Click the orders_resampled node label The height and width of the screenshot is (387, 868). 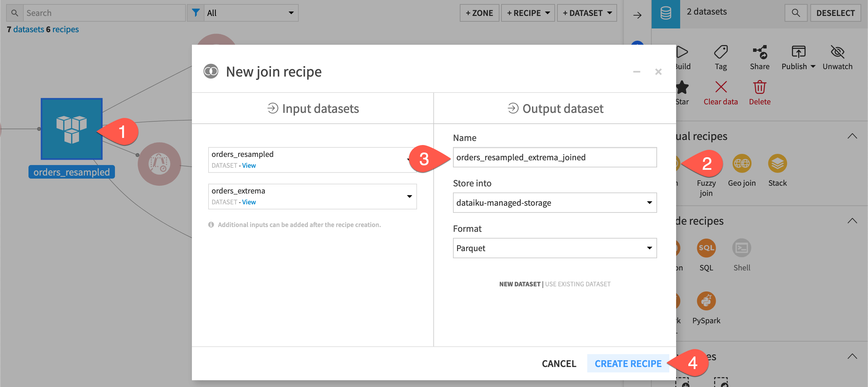coord(72,172)
